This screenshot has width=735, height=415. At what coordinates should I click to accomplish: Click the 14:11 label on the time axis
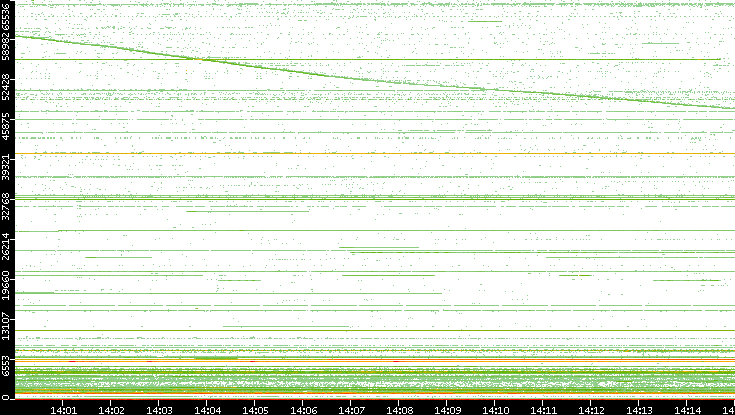(543, 410)
